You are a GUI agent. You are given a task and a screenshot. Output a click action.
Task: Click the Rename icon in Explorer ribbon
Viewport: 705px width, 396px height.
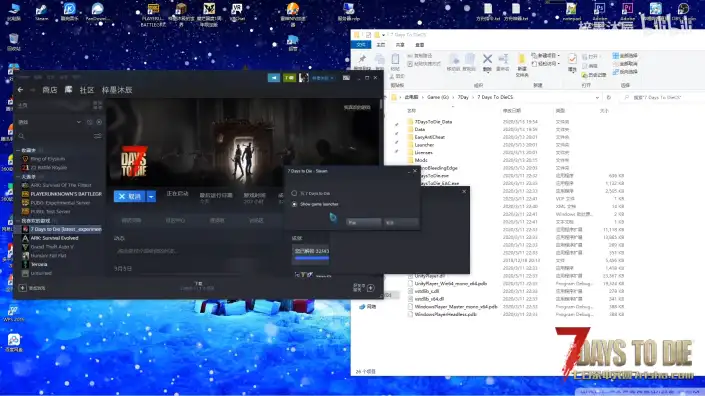click(503, 59)
